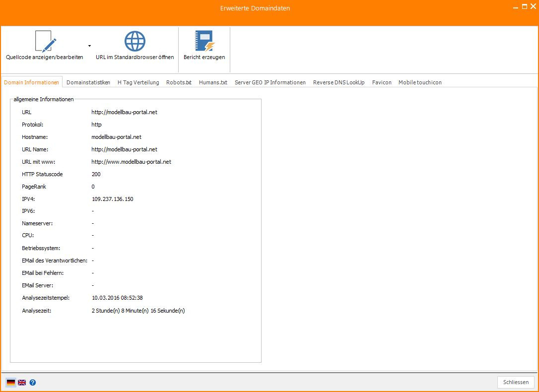The height and width of the screenshot is (392, 539).
Task: Close the Erweiterte Domaindaten window
Action: 533,6
